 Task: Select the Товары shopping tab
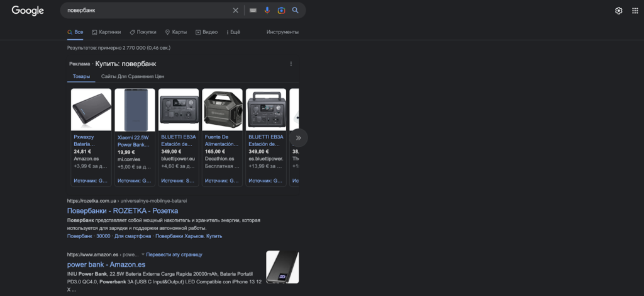pyautogui.click(x=81, y=76)
